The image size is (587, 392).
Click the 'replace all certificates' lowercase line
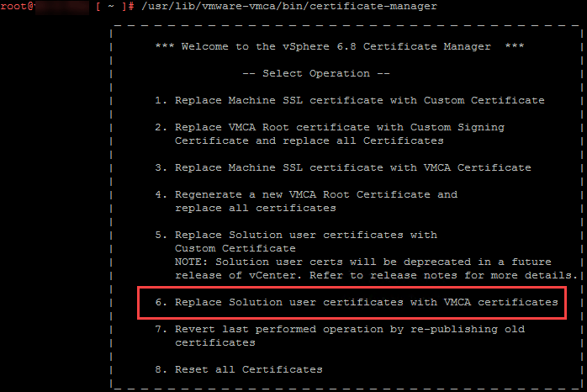[256, 208]
